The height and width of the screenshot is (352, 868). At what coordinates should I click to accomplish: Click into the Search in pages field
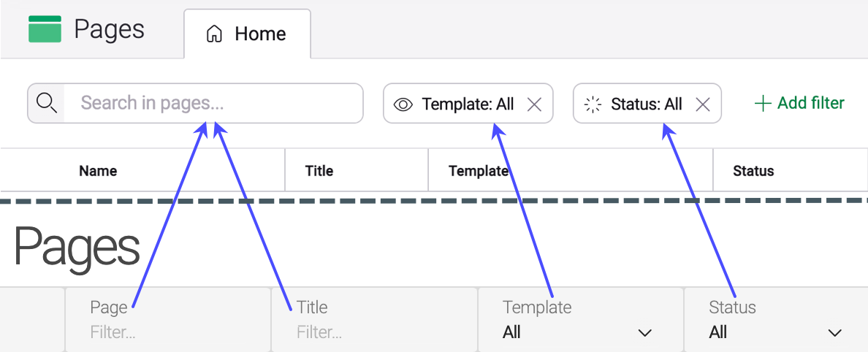[x=212, y=103]
